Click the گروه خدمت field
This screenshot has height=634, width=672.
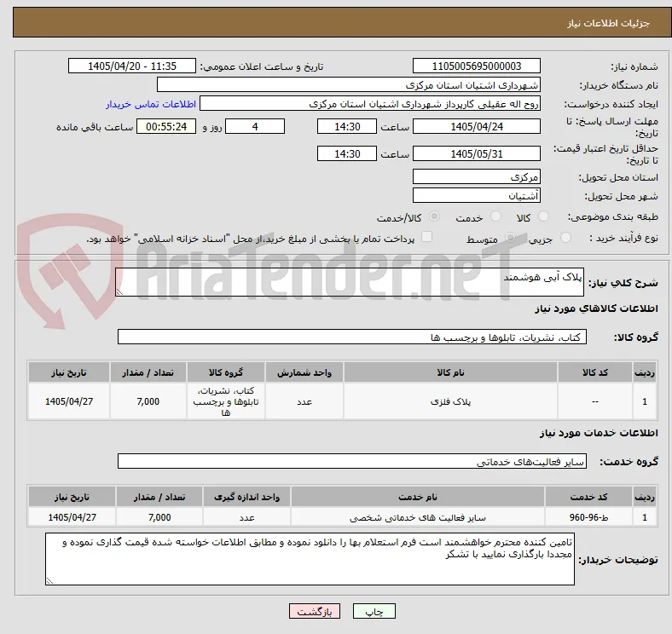(x=352, y=461)
